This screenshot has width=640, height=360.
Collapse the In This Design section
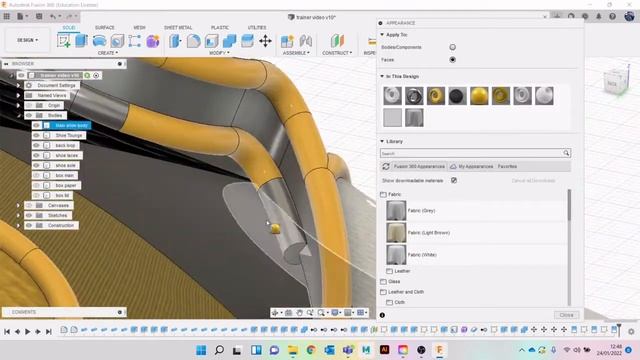pyautogui.click(x=382, y=76)
